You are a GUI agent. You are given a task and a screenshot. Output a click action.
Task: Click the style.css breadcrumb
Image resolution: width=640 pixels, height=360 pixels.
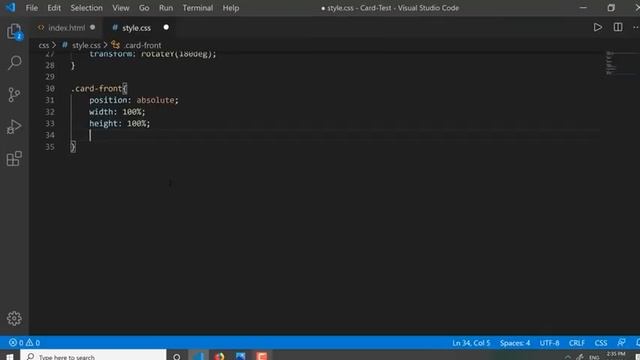tap(86, 45)
